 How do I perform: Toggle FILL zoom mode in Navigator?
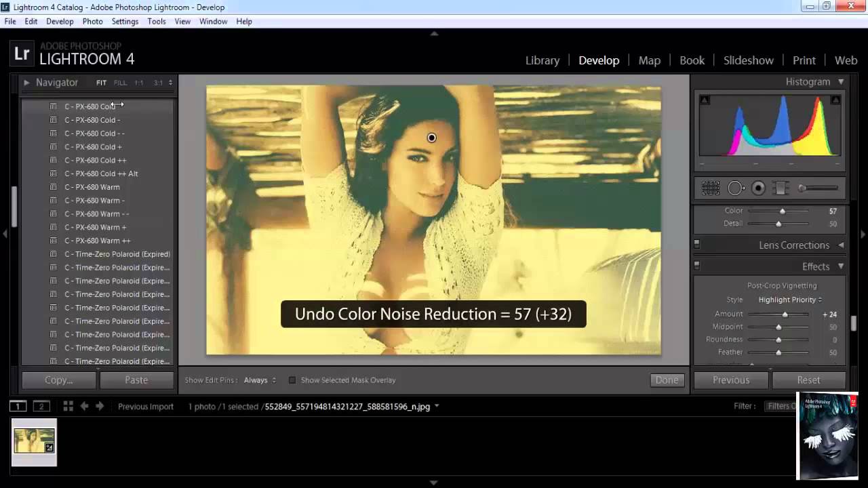[121, 82]
